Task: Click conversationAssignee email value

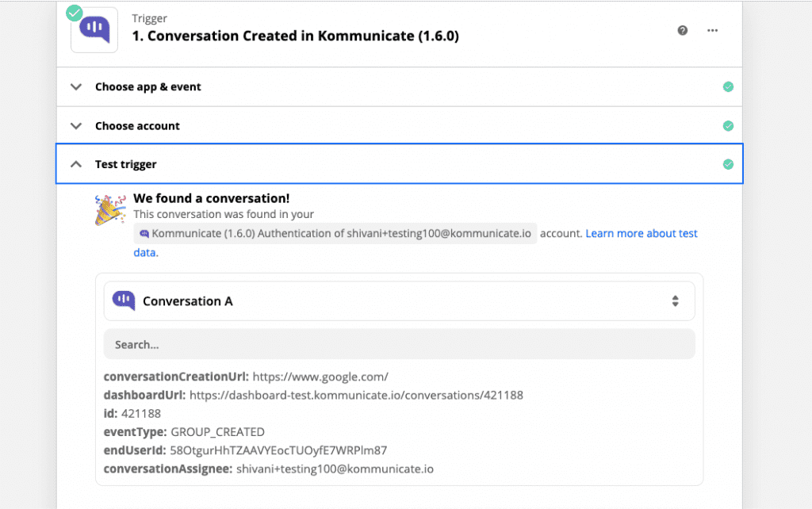Action: click(335, 469)
